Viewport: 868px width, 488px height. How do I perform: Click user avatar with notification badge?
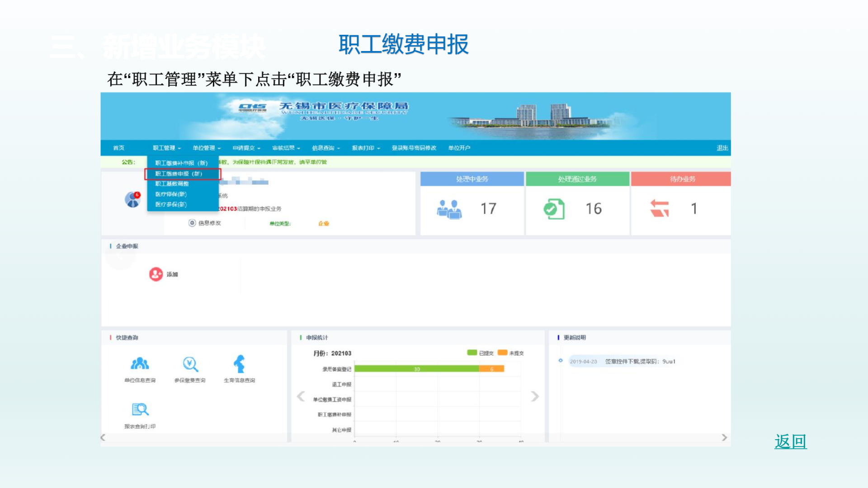(x=132, y=199)
